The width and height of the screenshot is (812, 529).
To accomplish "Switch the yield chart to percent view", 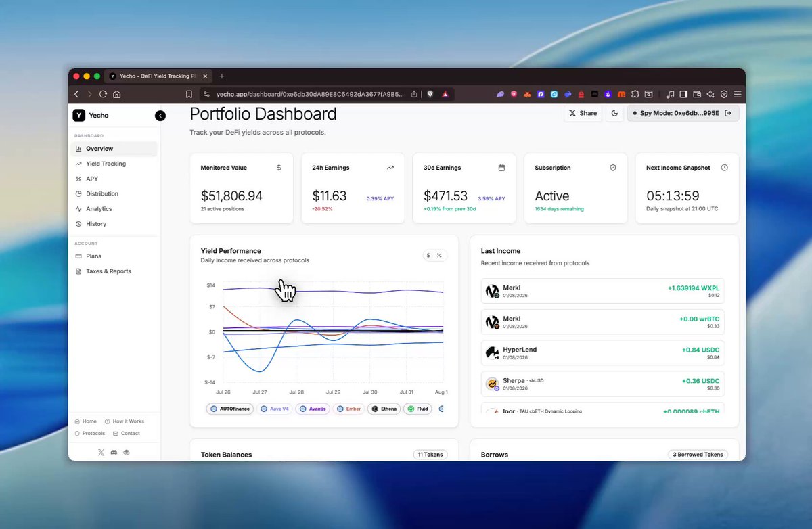I will (439, 256).
